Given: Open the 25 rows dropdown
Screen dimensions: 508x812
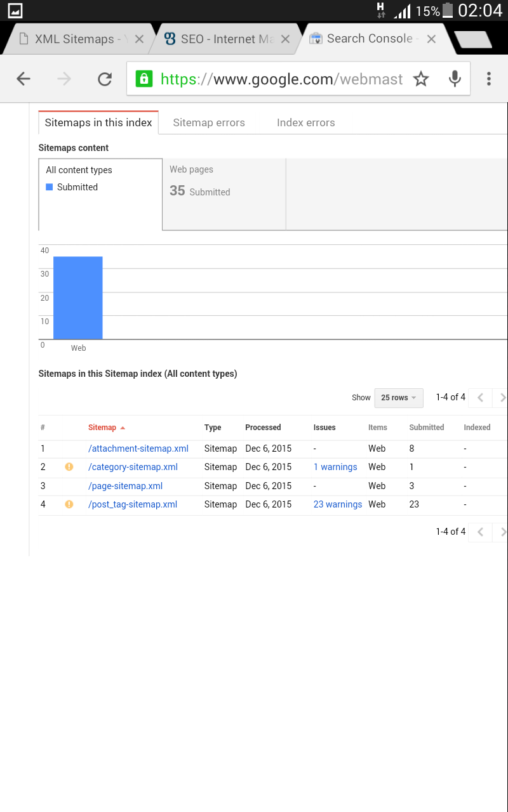Looking at the screenshot, I should coord(398,398).
